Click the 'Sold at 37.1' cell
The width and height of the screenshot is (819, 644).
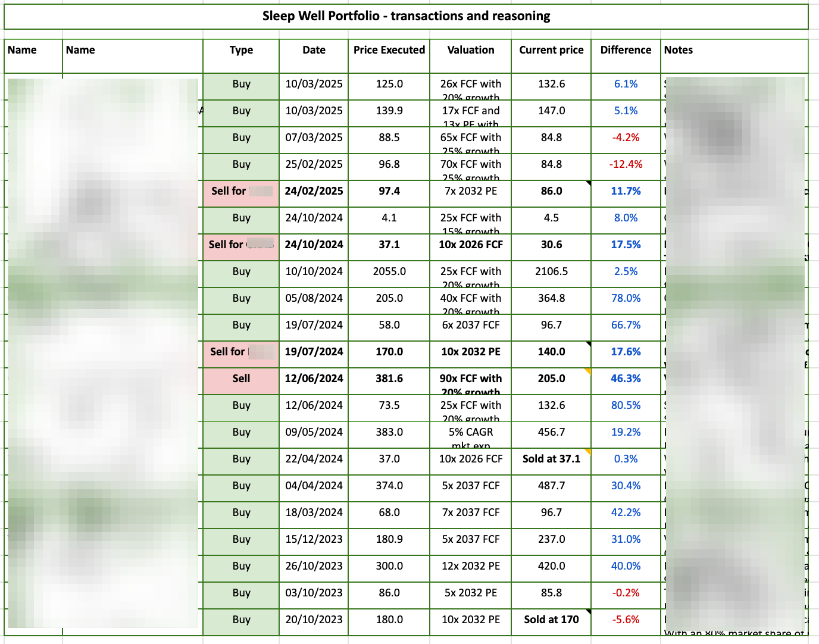click(551, 462)
